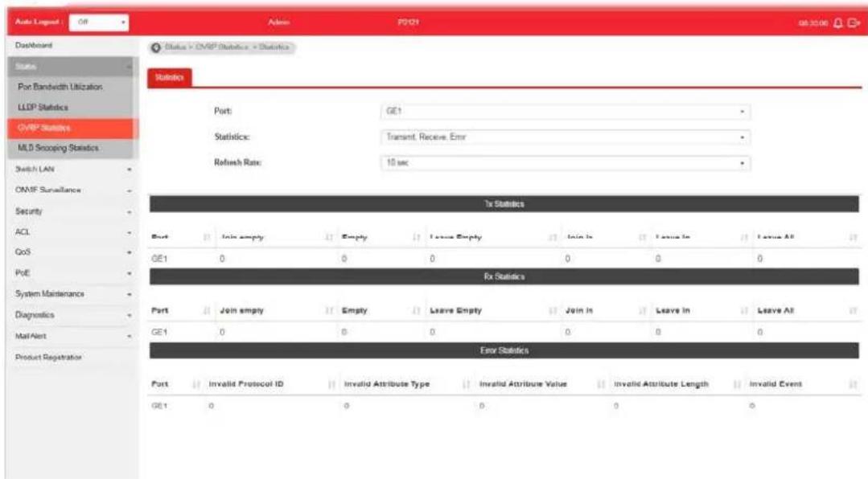Image resolution: width=868 pixels, height=479 pixels.
Task: Sort Tx Statistics by Leave In
Action: pos(744,237)
